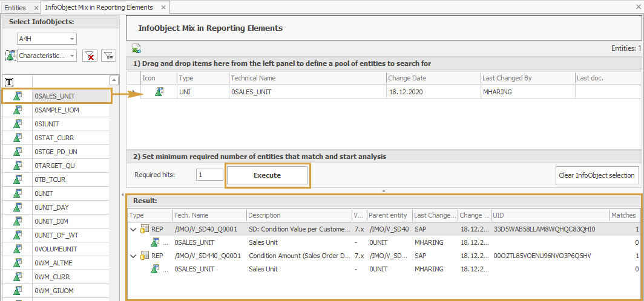This screenshot has width=644, height=301.
Task: Click the Export to Excel icon
Action: pos(137,49)
